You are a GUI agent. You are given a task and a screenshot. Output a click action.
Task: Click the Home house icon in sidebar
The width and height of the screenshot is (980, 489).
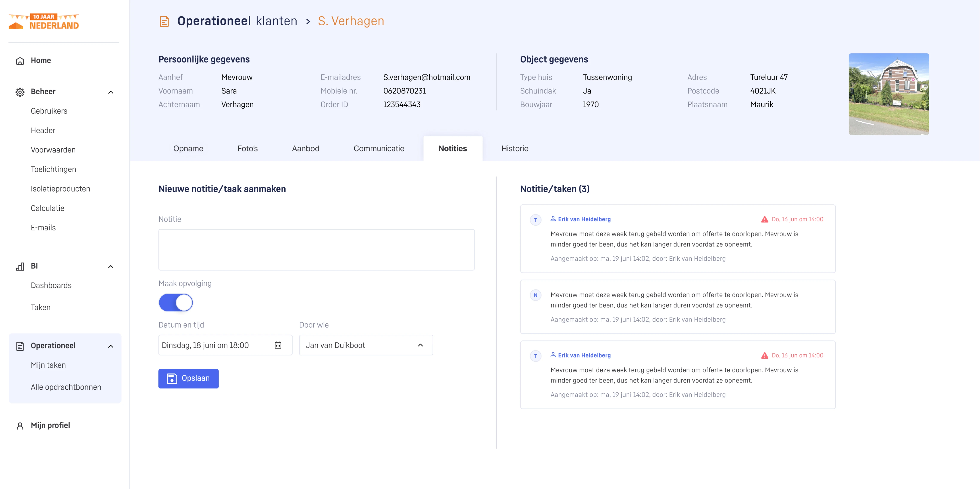click(20, 61)
